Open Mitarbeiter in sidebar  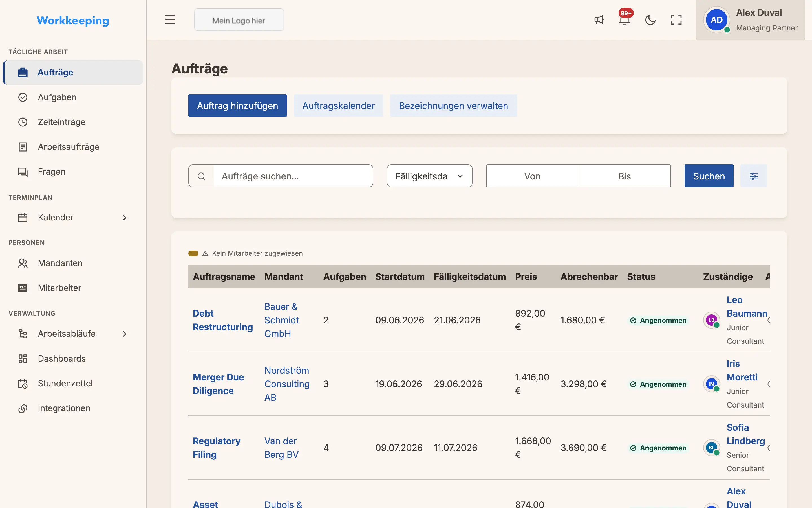point(73,288)
